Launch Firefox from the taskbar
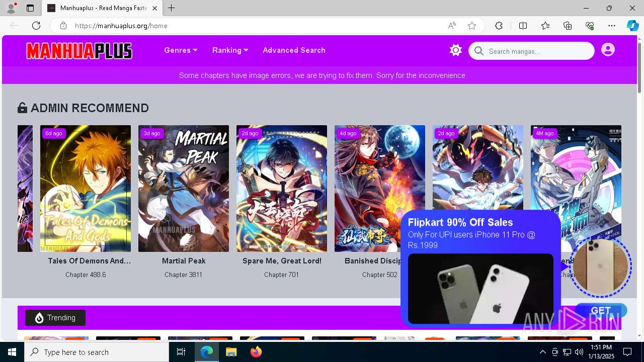The width and height of the screenshot is (644, 362). point(256,352)
